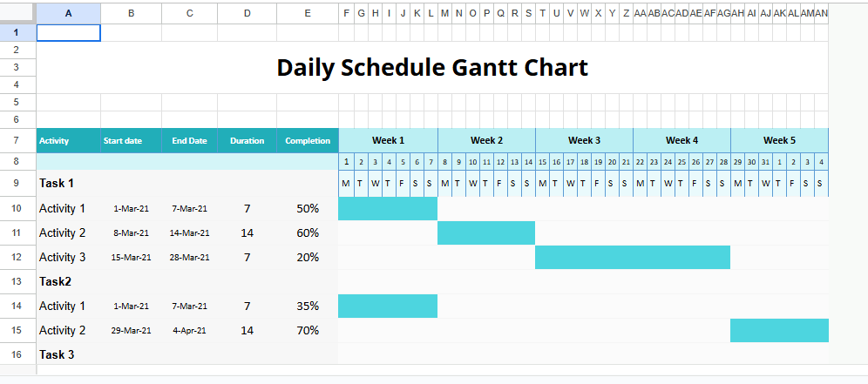Select the 60% completion cell
The height and width of the screenshot is (384, 868).
[x=308, y=232]
